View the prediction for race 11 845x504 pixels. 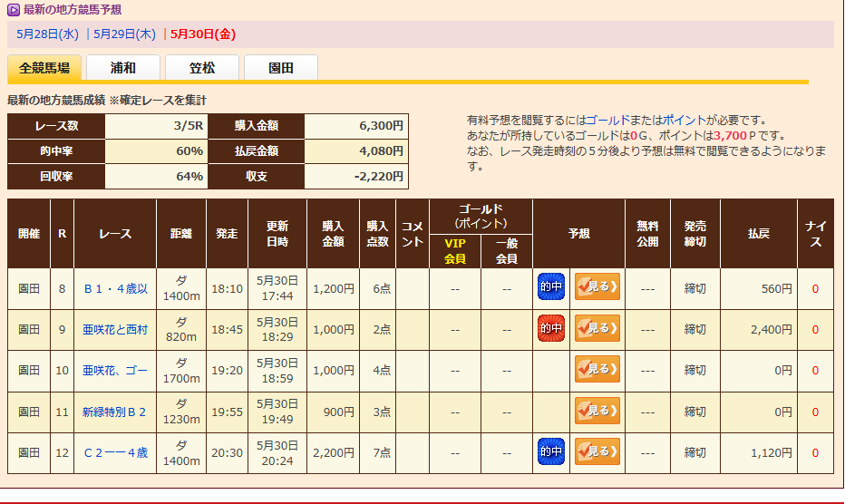coord(597,411)
